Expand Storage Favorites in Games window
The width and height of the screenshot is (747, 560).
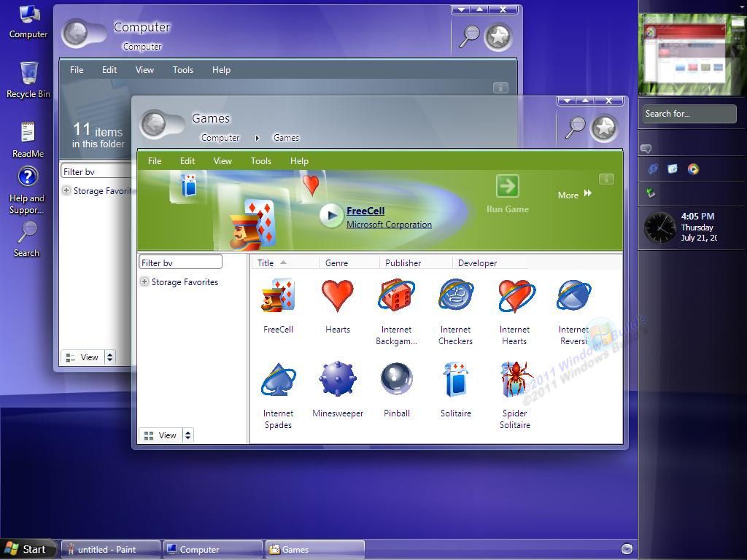[x=144, y=281]
